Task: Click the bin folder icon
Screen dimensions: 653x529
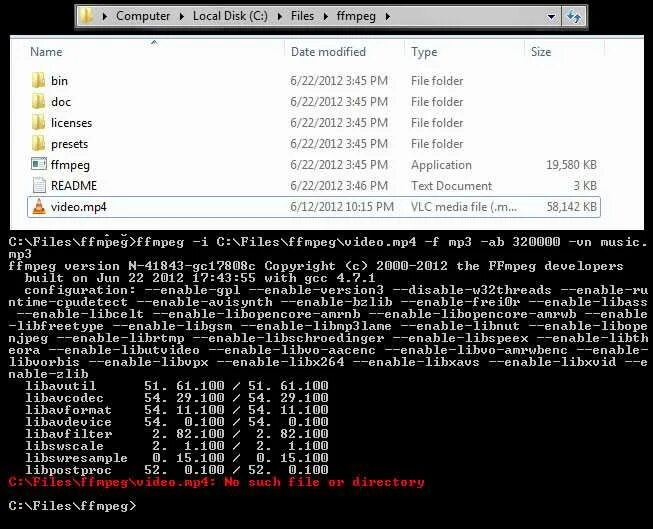Action: [x=38, y=80]
